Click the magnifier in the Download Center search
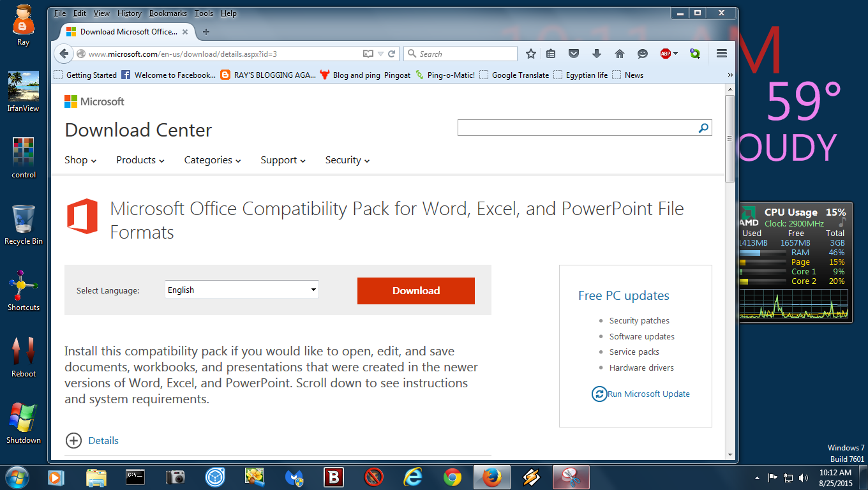 [x=703, y=128]
